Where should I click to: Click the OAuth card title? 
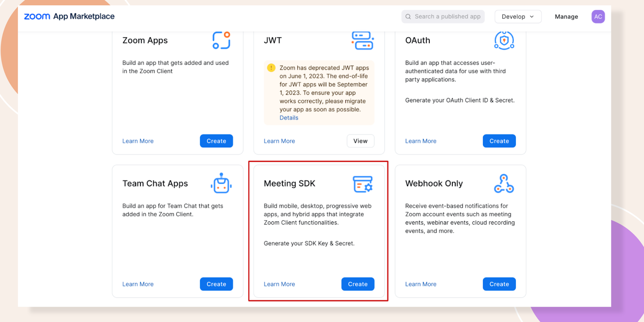point(418,41)
